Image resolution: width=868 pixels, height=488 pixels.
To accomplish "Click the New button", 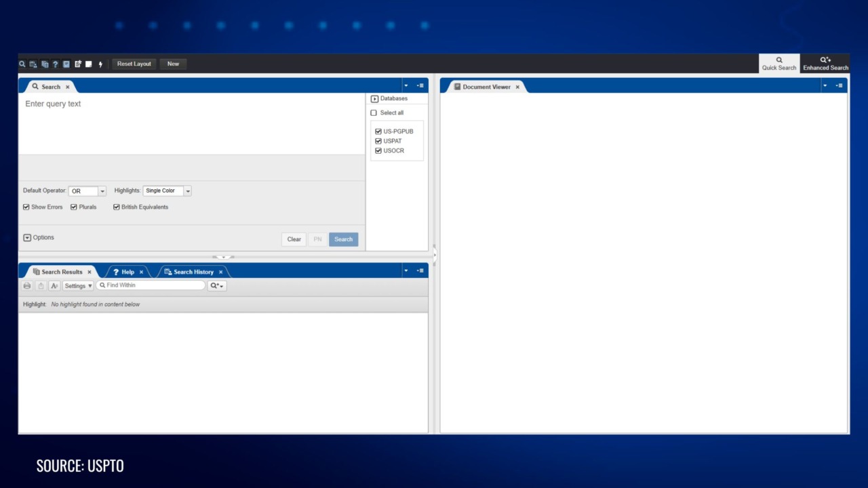I will click(x=174, y=64).
